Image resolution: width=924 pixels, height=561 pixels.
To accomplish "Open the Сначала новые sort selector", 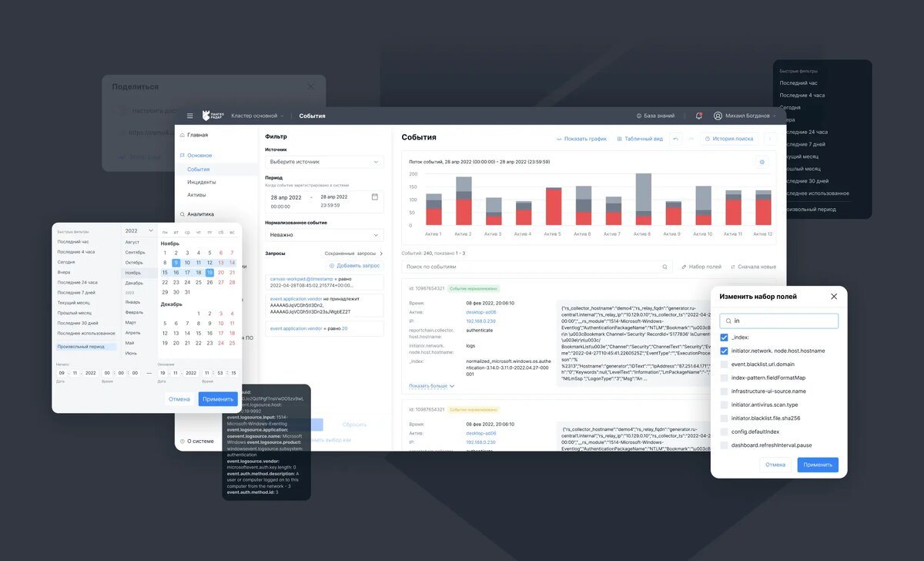I will click(753, 267).
